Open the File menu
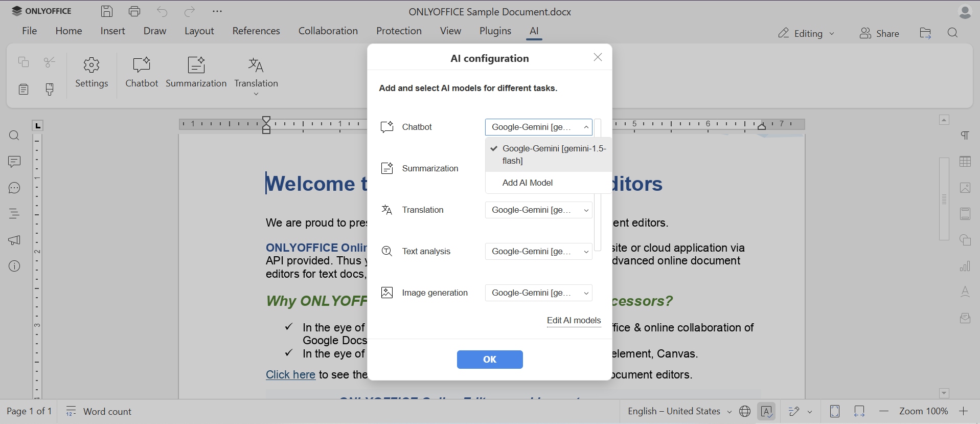The image size is (980, 424). pyautogui.click(x=30, y=31)
